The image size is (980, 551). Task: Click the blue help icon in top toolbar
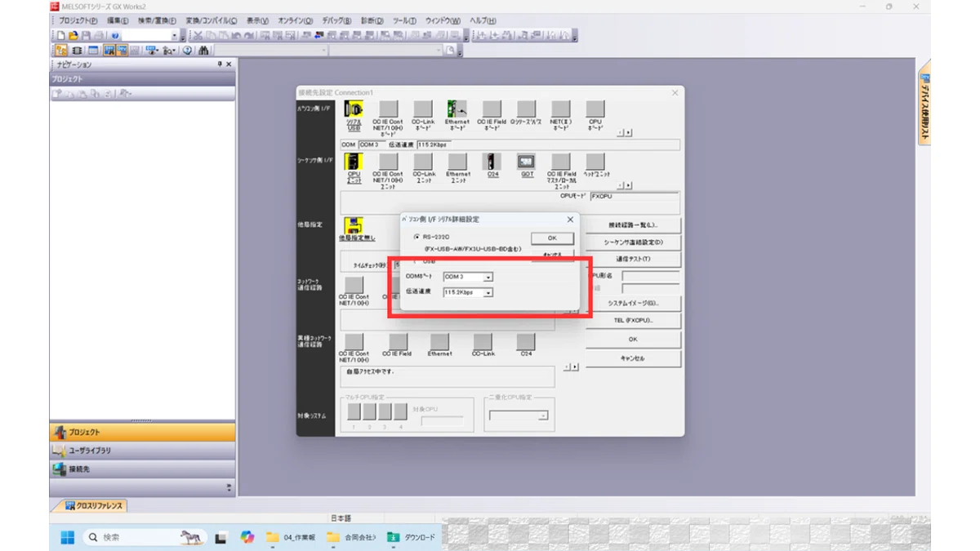115,36
